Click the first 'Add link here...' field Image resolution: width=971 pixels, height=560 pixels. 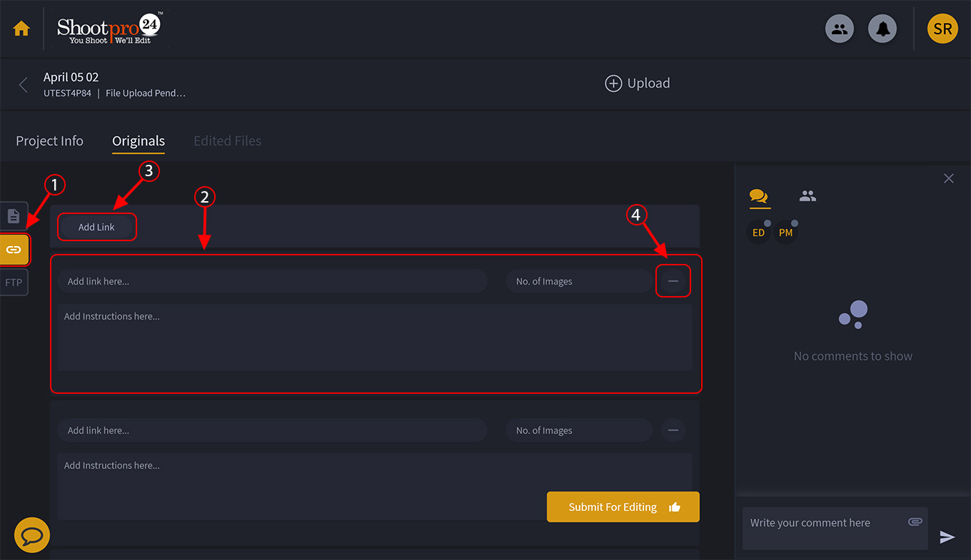[271, 282]
